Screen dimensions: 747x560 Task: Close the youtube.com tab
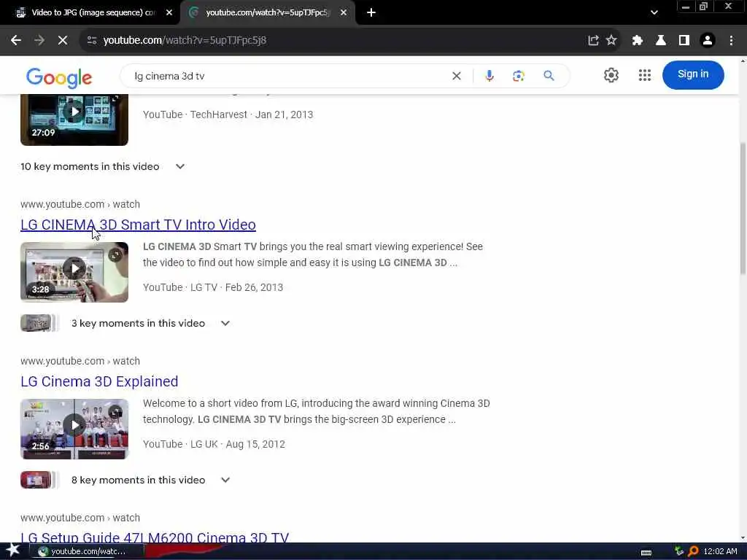[x=344, y=13]
